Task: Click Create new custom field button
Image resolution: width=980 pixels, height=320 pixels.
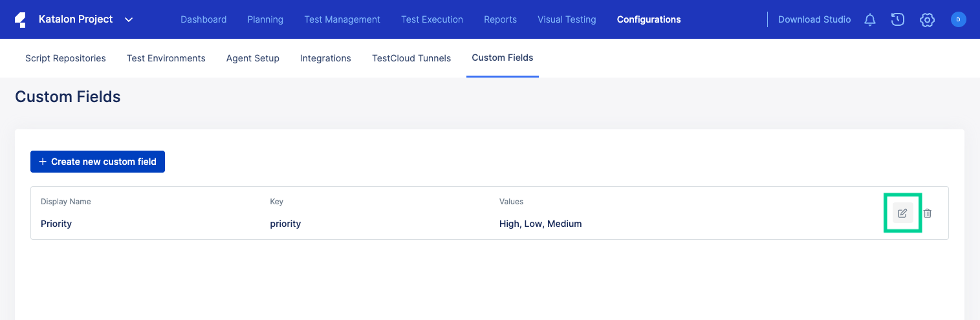Action: click(x=98, y=162)
